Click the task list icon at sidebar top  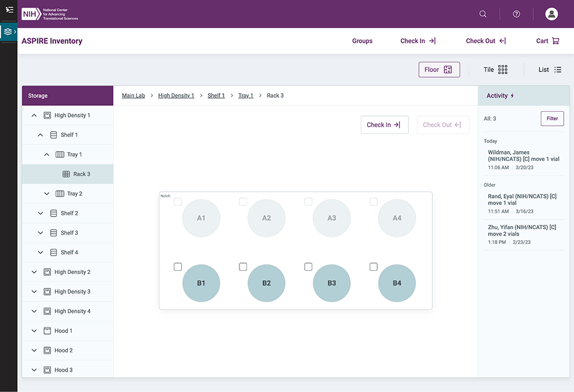(x=8, y=9)
